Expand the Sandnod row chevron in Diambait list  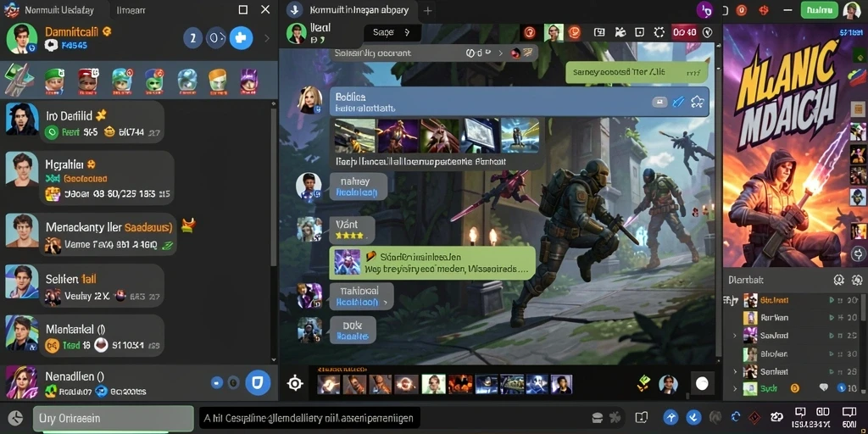click(735, 336)
